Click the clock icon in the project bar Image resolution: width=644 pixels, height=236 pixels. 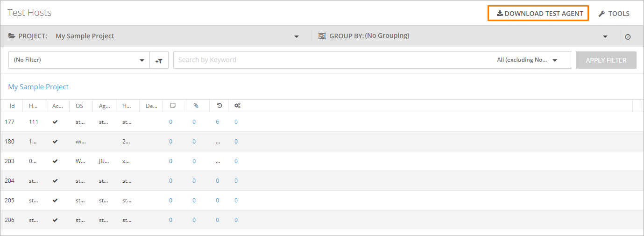(628, 36)
